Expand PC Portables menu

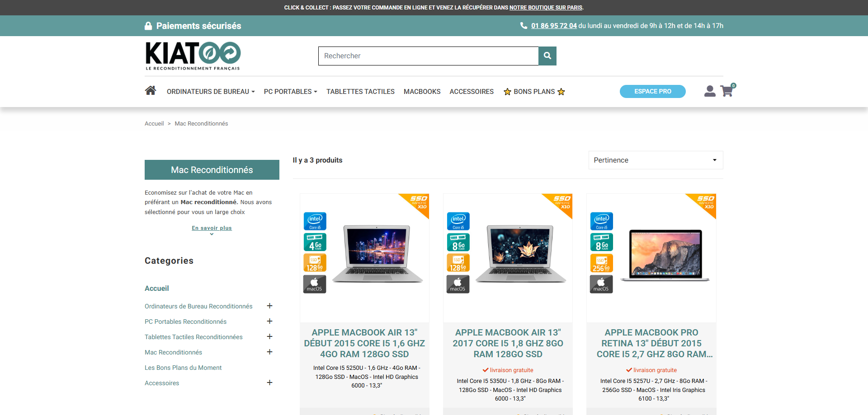click(x=290, y=92)
